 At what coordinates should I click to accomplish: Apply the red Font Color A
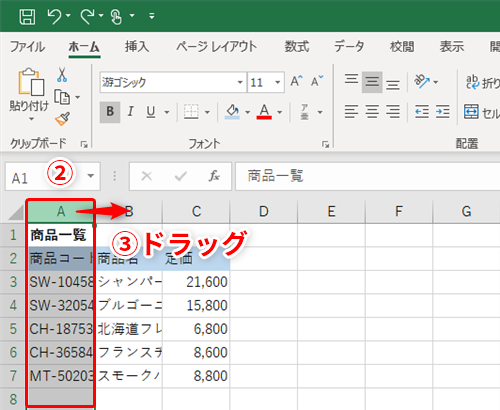[x=264, y=112]
